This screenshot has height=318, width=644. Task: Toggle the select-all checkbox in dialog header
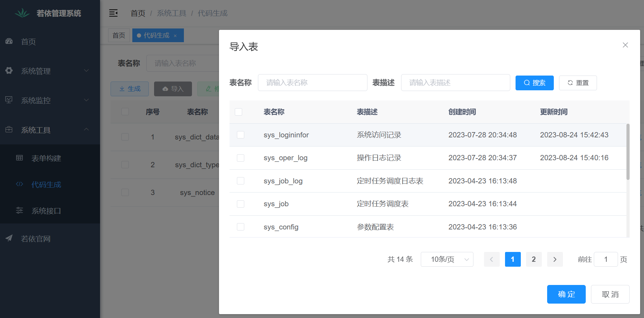tap(239, 112)
